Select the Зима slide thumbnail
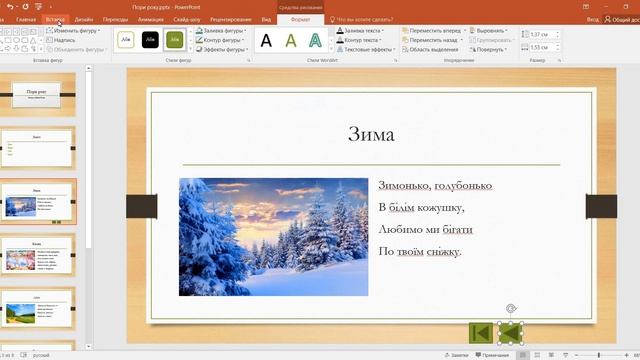The width and height of the screenshot is (640, 360). click(x=38, y=202)
